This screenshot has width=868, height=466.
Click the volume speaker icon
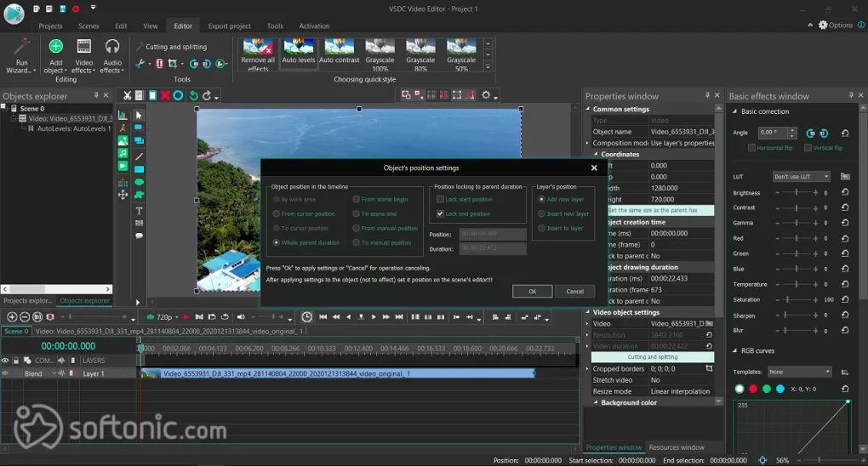coord(241,317)
